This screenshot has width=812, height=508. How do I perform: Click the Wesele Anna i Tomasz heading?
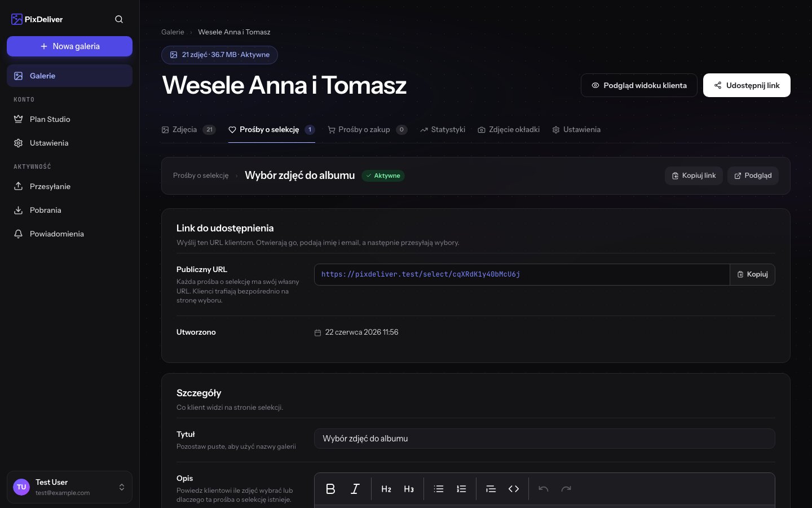tap(284, 85)
